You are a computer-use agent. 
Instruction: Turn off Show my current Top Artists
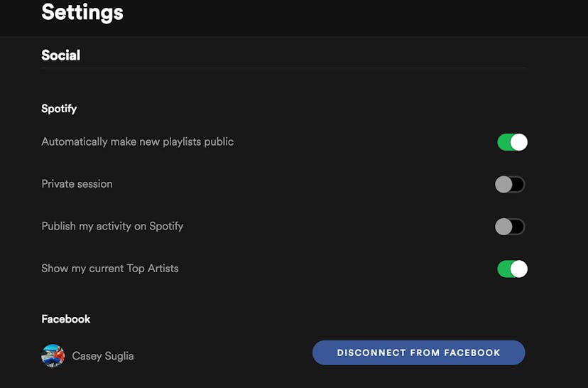[512, 269]
